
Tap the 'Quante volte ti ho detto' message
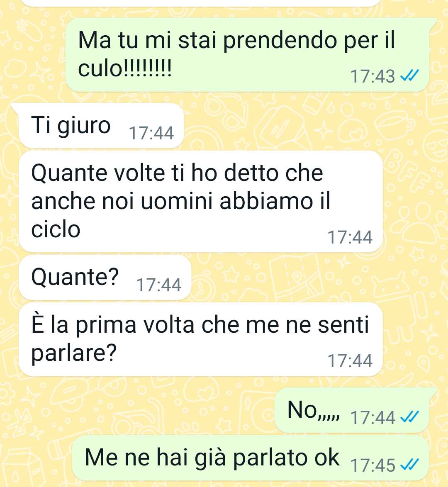[x=201, y=202]
